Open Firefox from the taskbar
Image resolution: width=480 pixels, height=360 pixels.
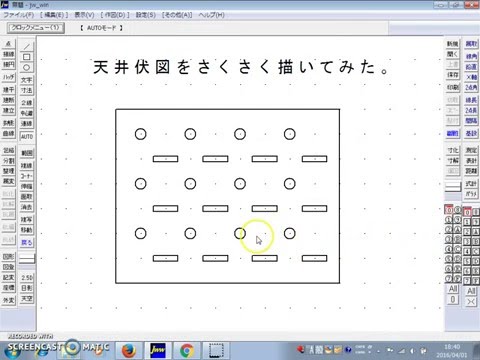point(128,351)
